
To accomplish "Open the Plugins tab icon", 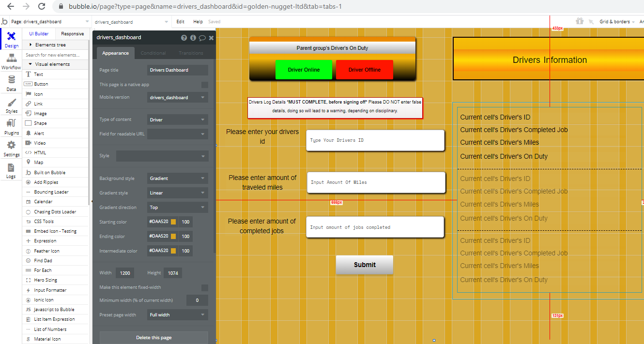I will pos(12,123).
